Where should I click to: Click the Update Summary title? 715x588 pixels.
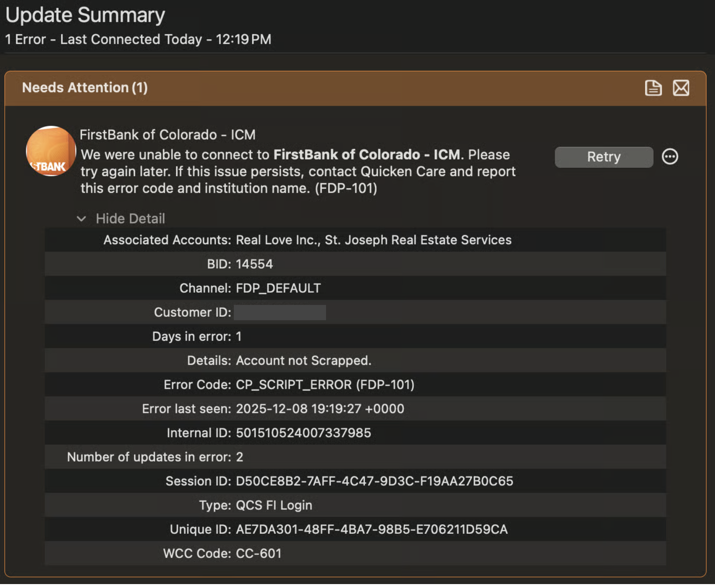tap(85, 15)
